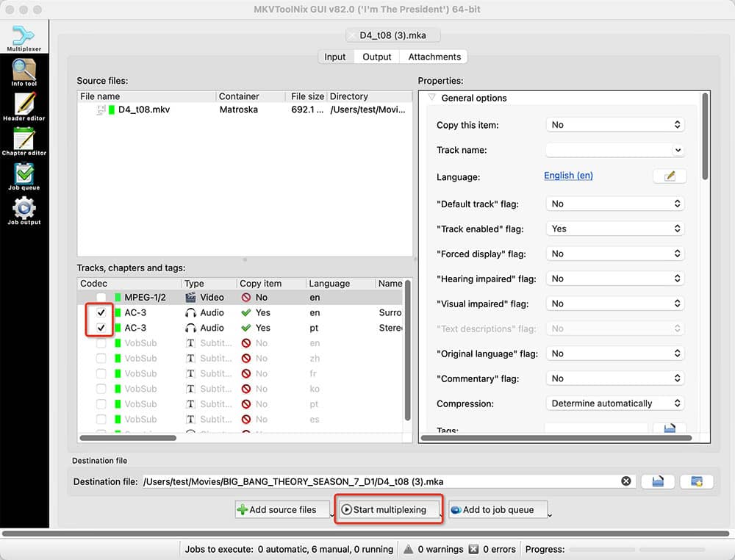The image size is (735, 560).
Task: Show the Job queue
Action: [24, 176]
